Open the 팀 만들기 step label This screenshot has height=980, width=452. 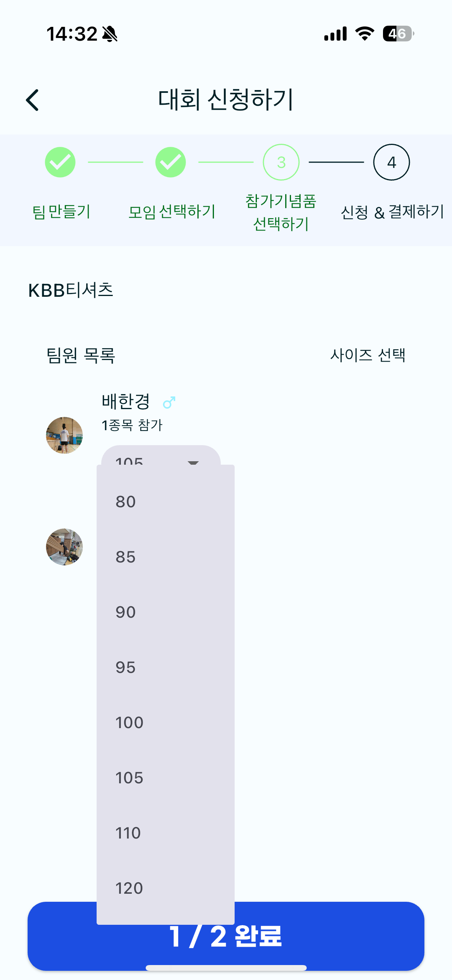(x=61, y=212)
